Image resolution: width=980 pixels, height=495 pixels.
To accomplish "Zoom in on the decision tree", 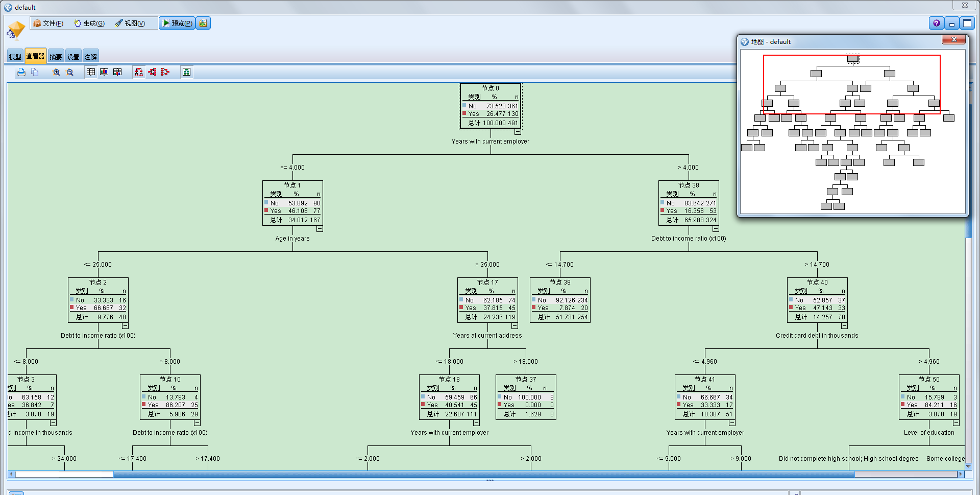I will 57,72.
